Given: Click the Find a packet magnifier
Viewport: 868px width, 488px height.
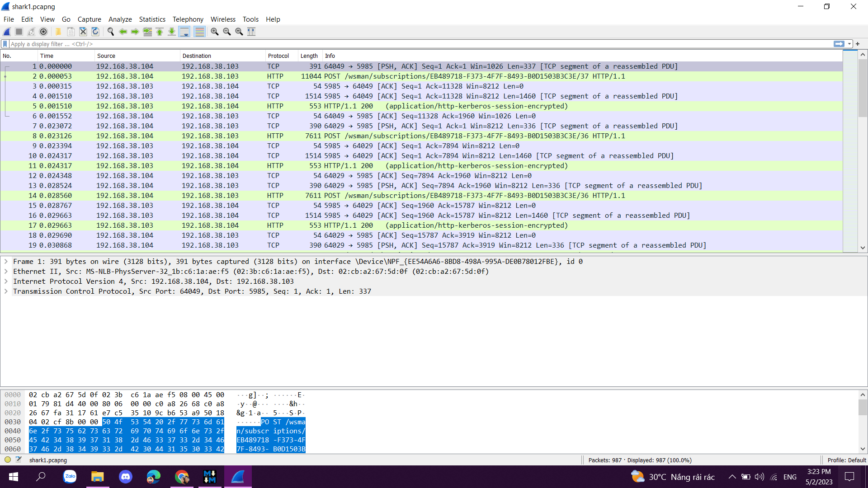Looking at the screenshot, I should 111,32.
